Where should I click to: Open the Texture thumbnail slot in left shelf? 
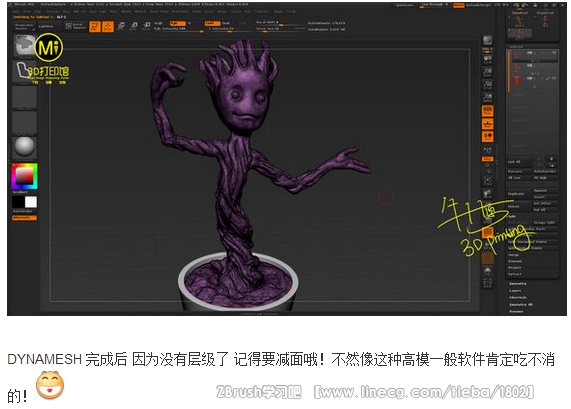[25, 122]
